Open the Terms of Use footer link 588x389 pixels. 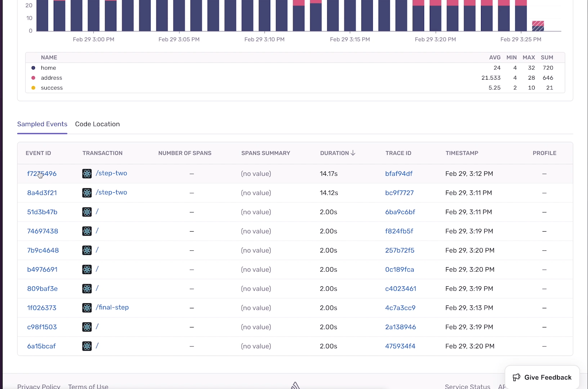pyautogui.click(x=88, y=386)
